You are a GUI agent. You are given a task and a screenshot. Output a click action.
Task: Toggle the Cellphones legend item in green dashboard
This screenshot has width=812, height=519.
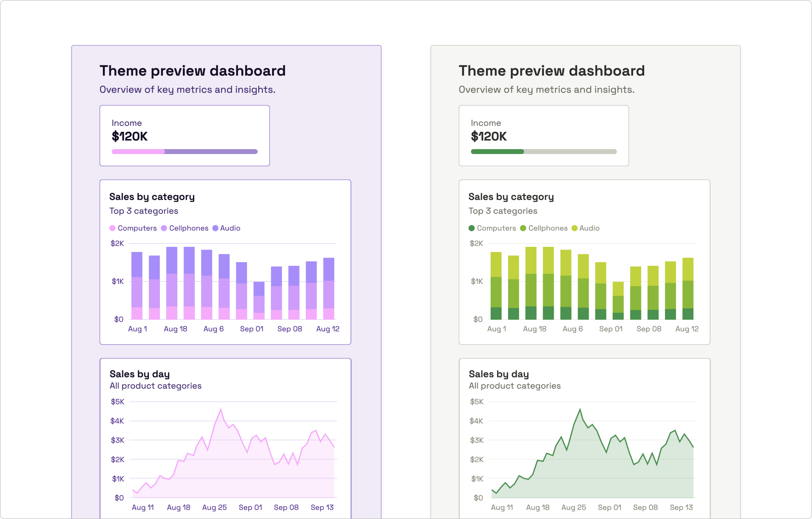pyautogui.click(x=544, y=228)
